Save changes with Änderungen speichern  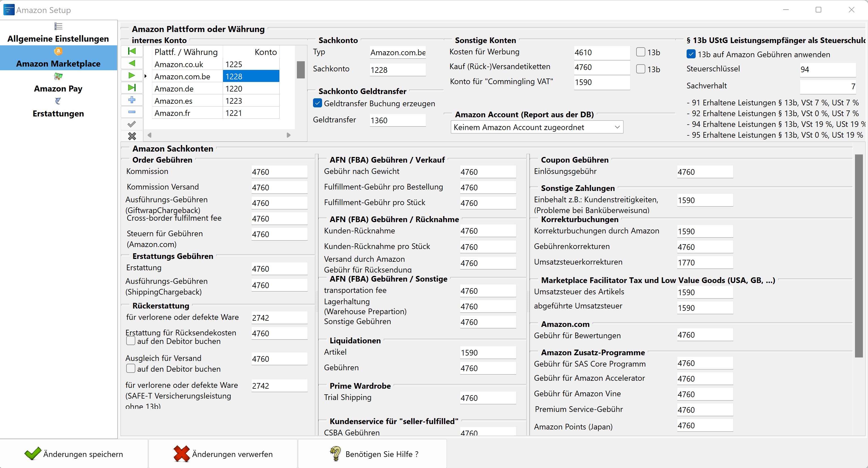tap(74, 454)
